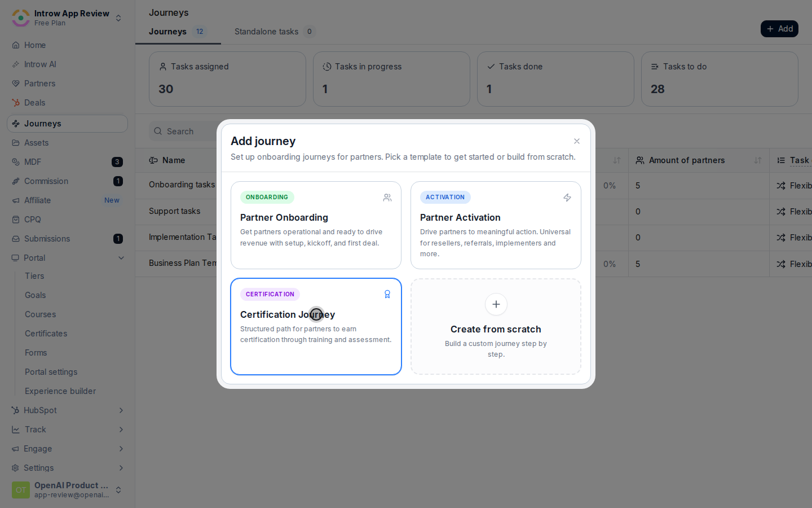Close the Add journey dialog
812x508 pixels.
point(576,141)
